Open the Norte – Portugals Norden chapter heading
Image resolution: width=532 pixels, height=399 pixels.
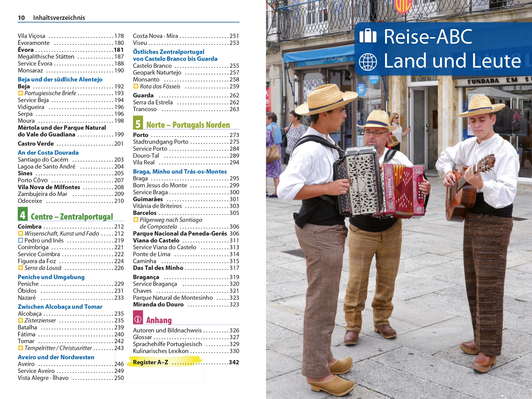click(x=188, y=125)
